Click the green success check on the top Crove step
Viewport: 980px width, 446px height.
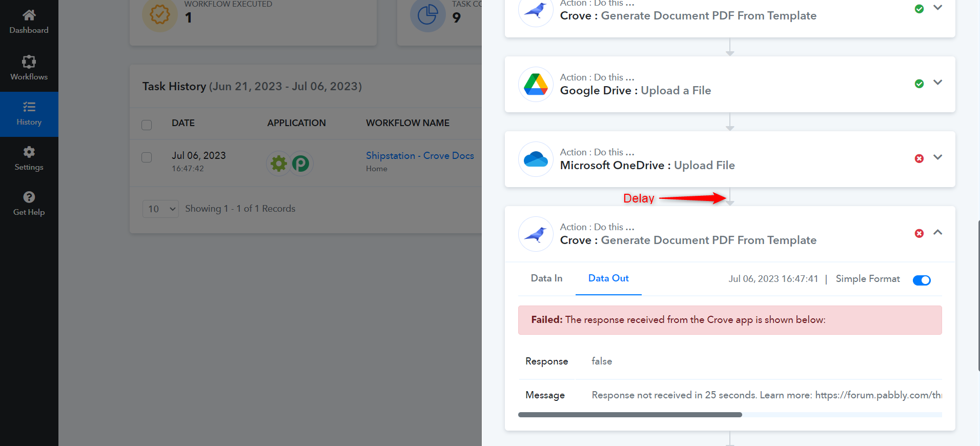(x=920, y=9)
